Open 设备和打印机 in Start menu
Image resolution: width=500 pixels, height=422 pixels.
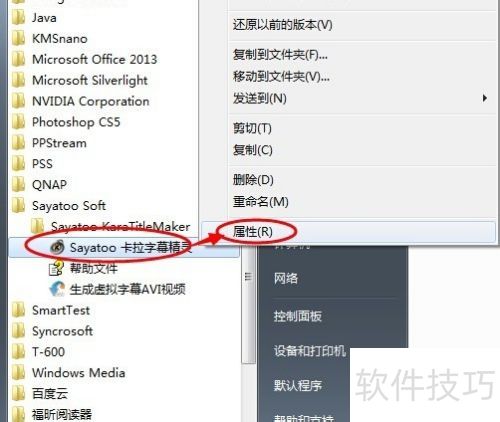tap(310, 351)
